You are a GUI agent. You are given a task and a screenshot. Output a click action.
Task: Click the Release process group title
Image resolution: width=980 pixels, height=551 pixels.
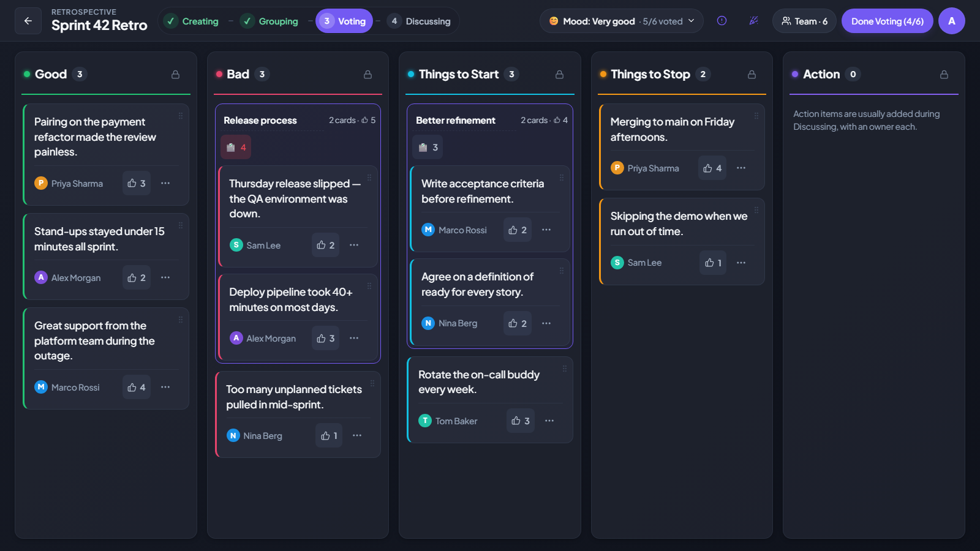[260, 121]
